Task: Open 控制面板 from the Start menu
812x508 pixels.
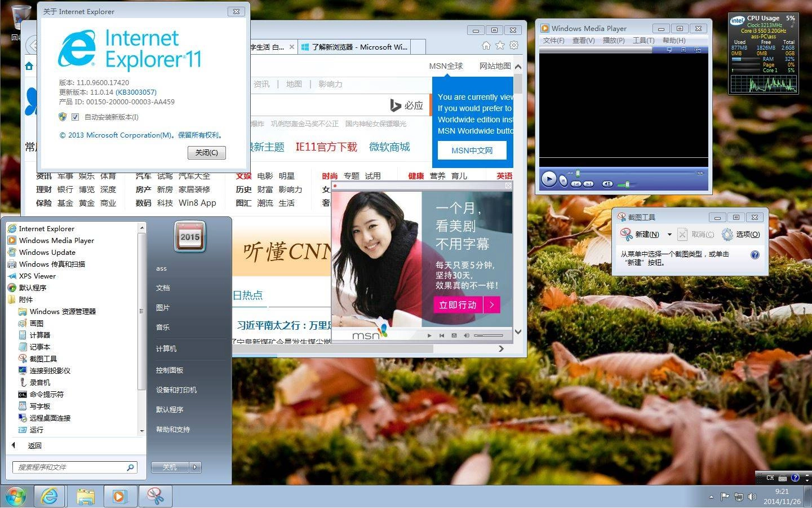Action: [170, 370]
